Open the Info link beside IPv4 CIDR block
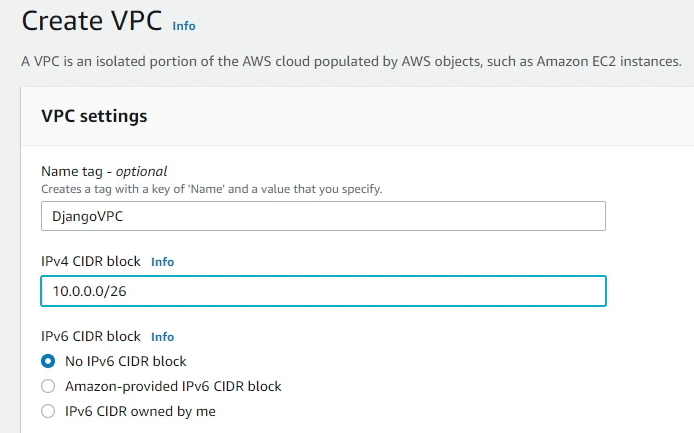Screen dimensions: 694x433 (x=162, y=262)
